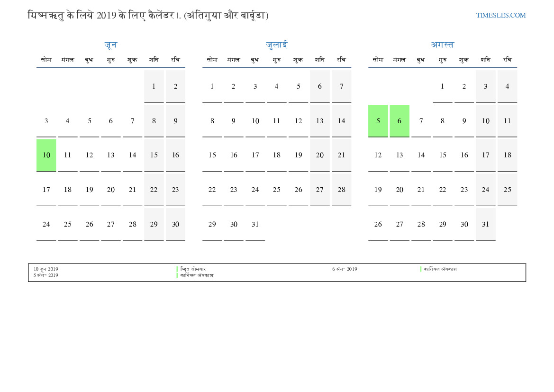
Task: Click the जून month heading
Action: pyautogui.click(x=110, y=45)
